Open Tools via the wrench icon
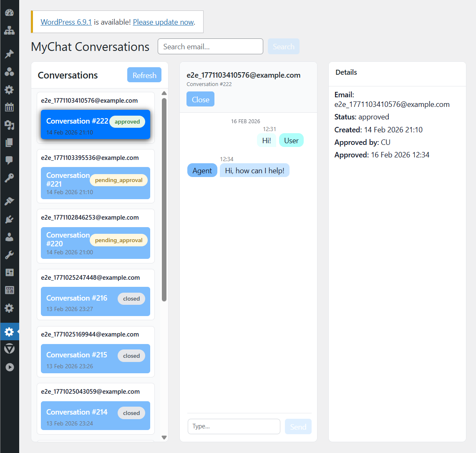Screen dimensions: 476x453 tap(9, 255)
